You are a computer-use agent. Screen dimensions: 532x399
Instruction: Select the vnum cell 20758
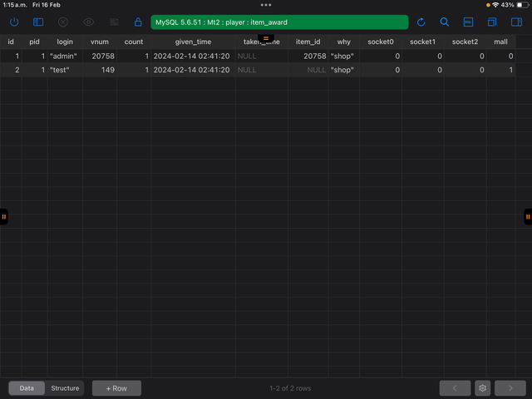tap(100, 56)
